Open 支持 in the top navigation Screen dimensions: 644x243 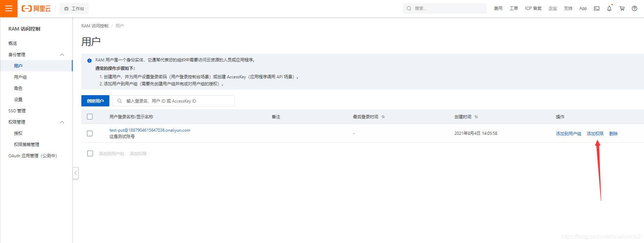click(x=568, y=8)
